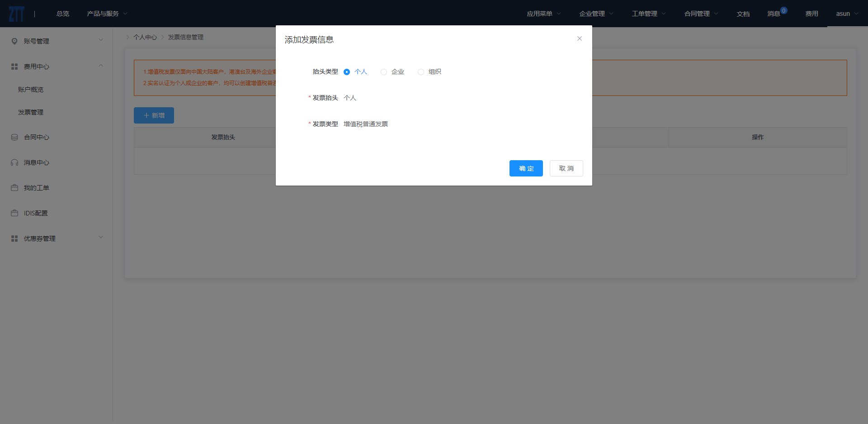Click the 取消 cancel button
The image size is (868, 424).
point(566,168)
